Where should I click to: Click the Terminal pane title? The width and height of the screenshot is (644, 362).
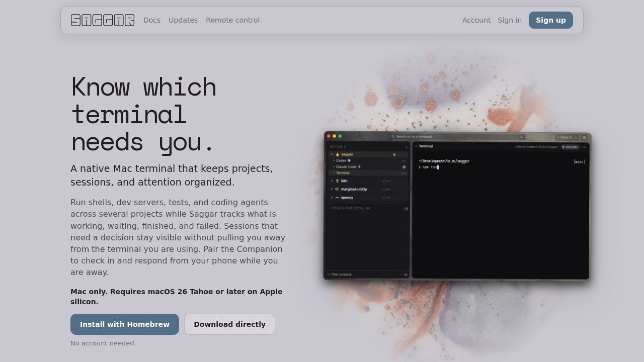426,146
